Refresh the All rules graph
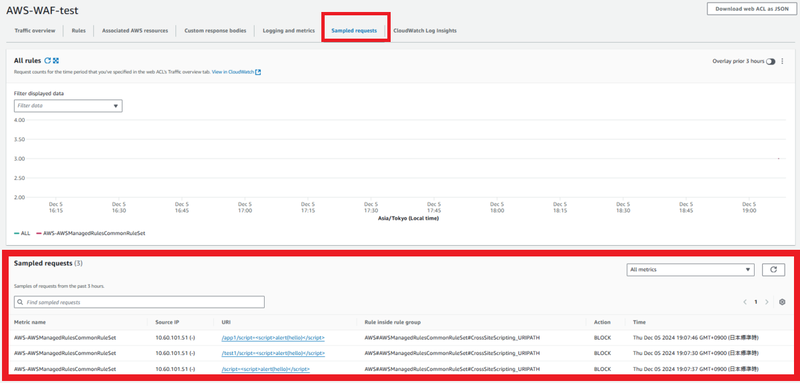 (x=47, y=61)
